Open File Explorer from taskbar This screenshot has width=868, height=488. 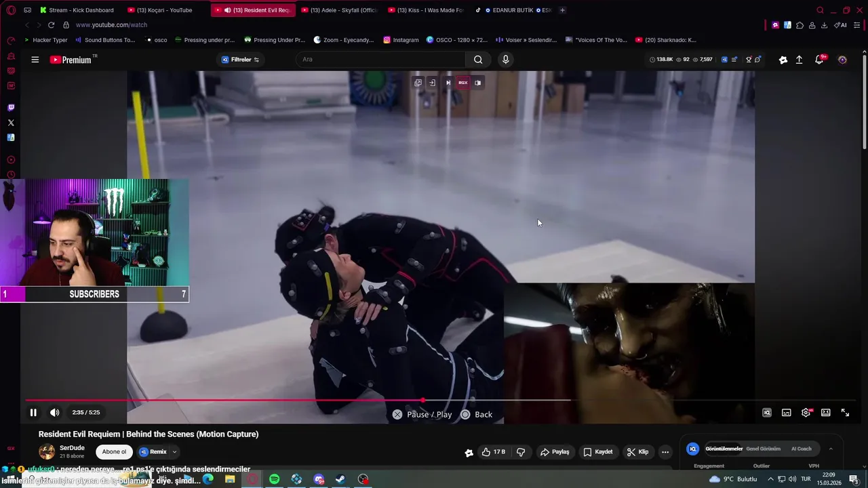click(230, 479)
